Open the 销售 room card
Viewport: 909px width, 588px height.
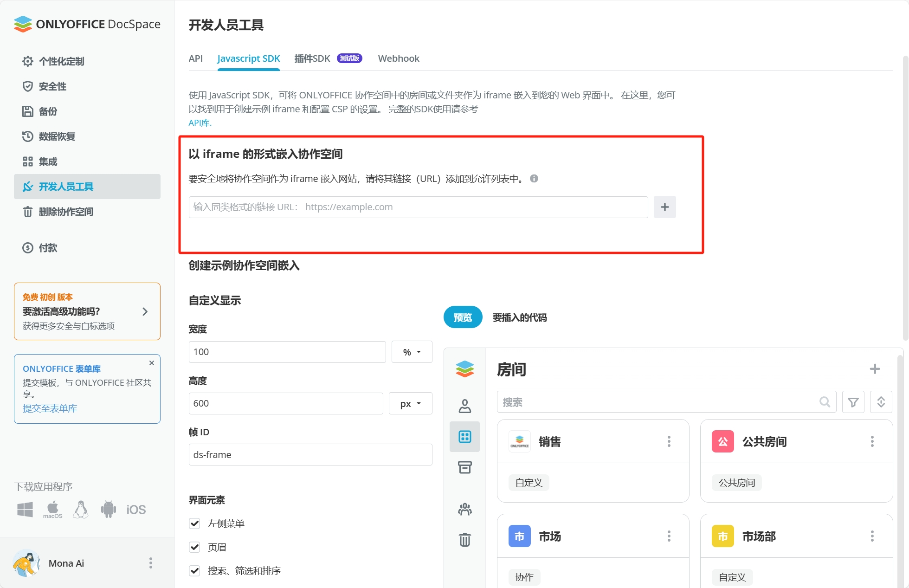(x=593, y=460)
